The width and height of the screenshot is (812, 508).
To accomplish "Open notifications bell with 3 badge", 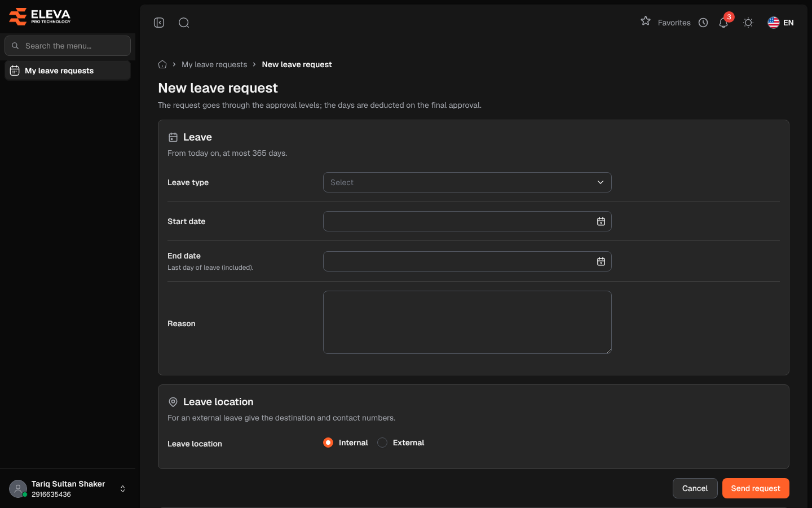I will pos(724,22).
